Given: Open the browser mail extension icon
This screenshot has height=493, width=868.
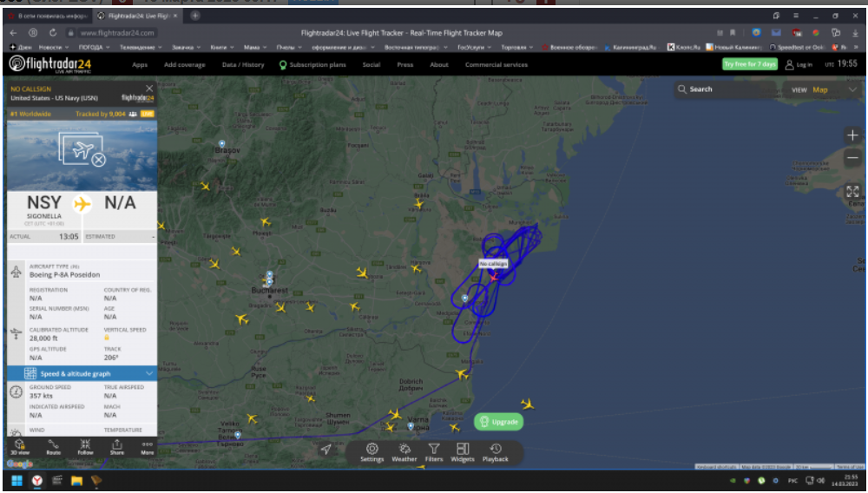Looking at the screenshot, I should 776,33.
